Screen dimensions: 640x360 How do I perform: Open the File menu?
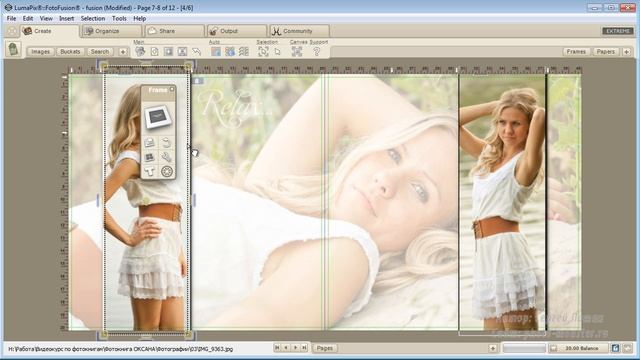[11, 18]
